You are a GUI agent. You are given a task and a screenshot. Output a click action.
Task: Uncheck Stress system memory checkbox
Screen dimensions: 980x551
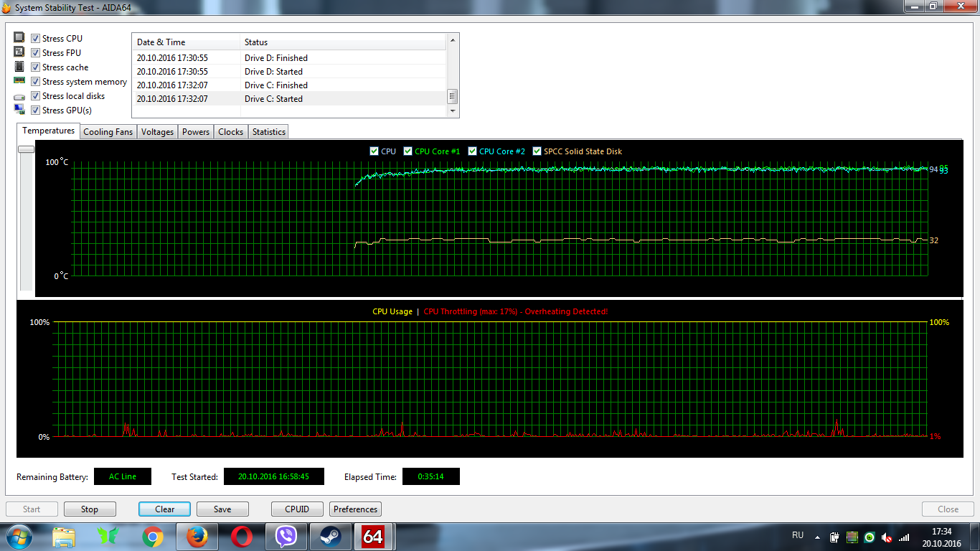point(35,82)
